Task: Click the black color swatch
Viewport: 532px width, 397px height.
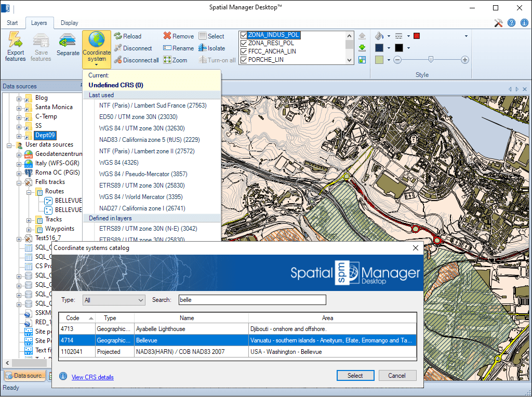Action: tap(399, 48)
